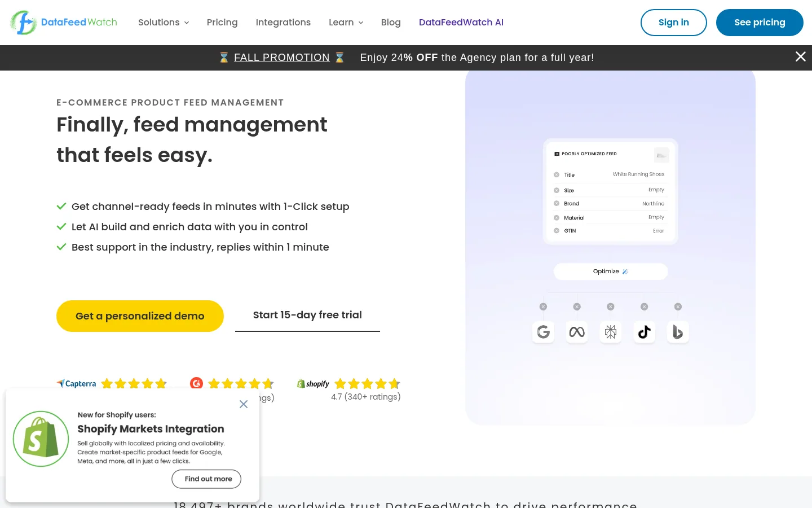Screen dimensions: 812x508
Task: Click the Shopify five-star rating
Action: click(367, 384)
